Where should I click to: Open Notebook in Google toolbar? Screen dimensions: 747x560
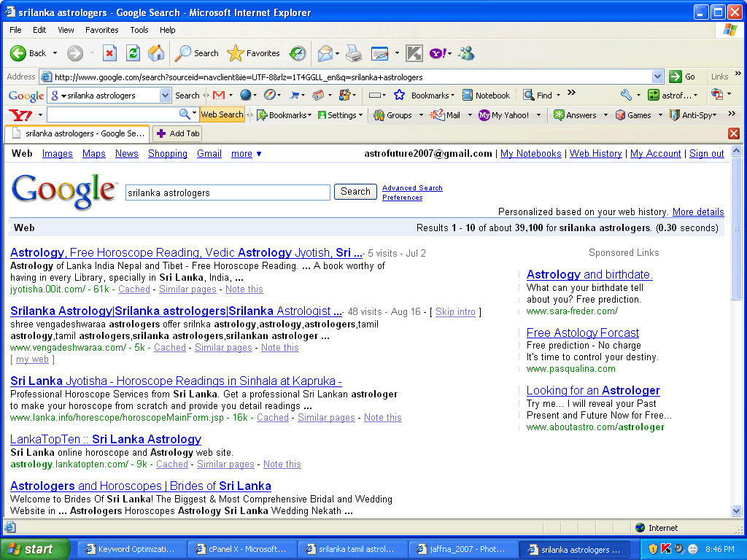coord(487,96)
